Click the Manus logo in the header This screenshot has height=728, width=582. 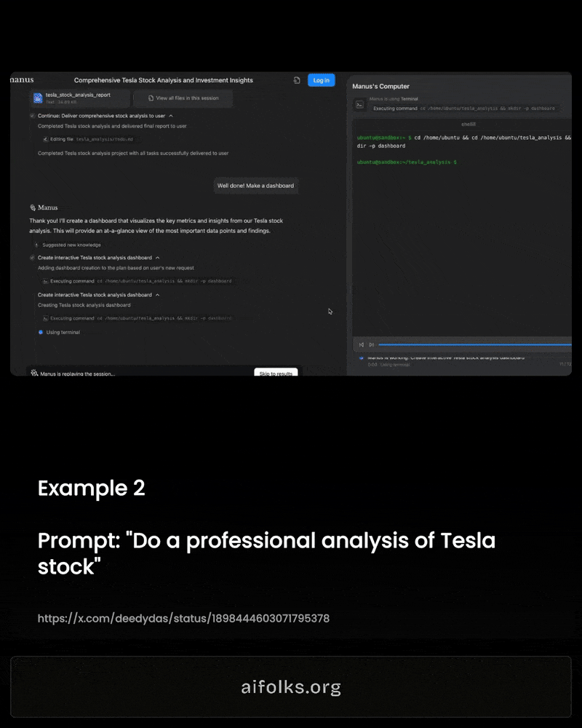22,79
